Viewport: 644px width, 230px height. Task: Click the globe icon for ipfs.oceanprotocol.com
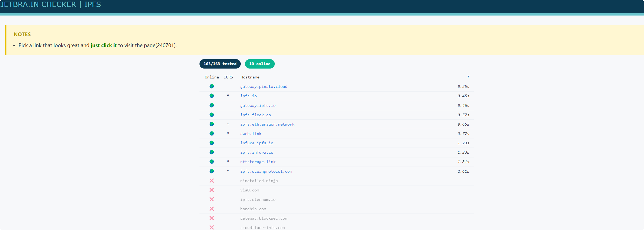[x=212, y=171]
